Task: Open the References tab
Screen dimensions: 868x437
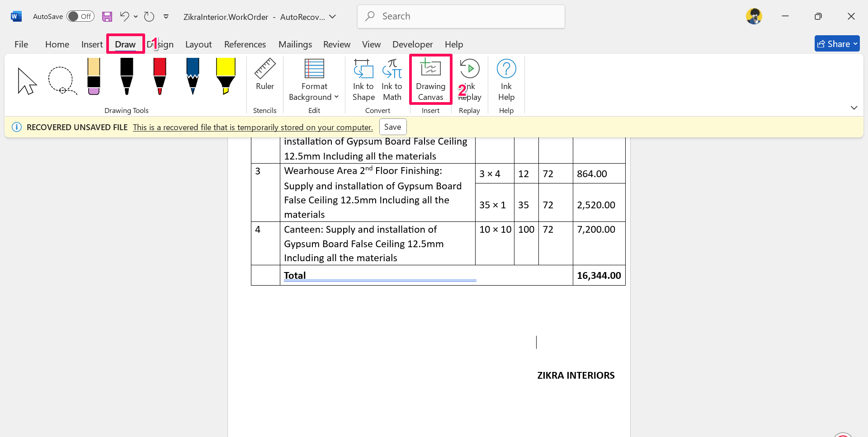Action: (245, 44)
